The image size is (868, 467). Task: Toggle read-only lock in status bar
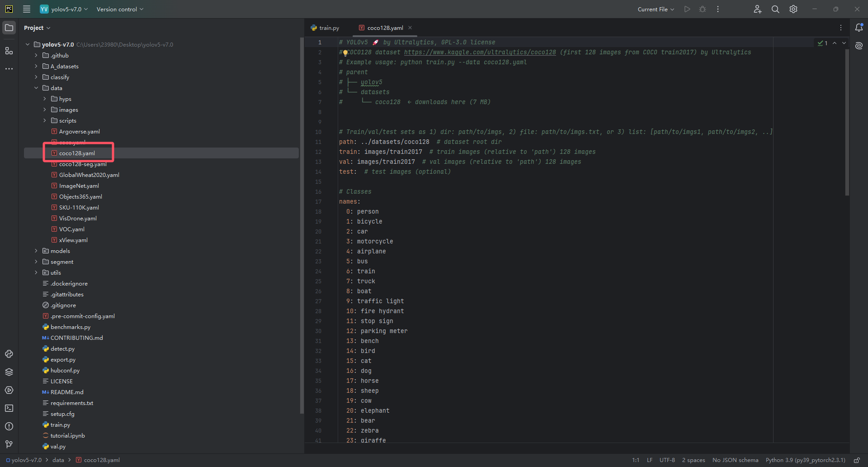tap(857, 460)
